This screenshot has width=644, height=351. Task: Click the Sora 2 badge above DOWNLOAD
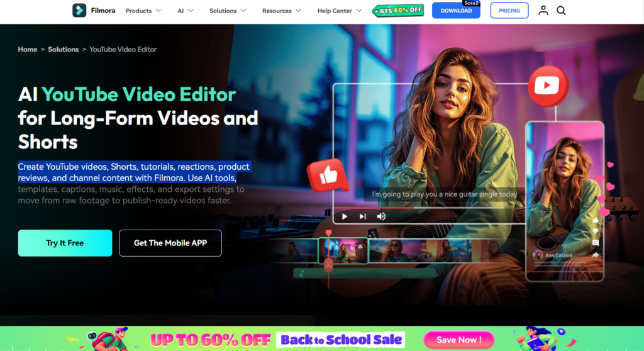tap(471, 3)
